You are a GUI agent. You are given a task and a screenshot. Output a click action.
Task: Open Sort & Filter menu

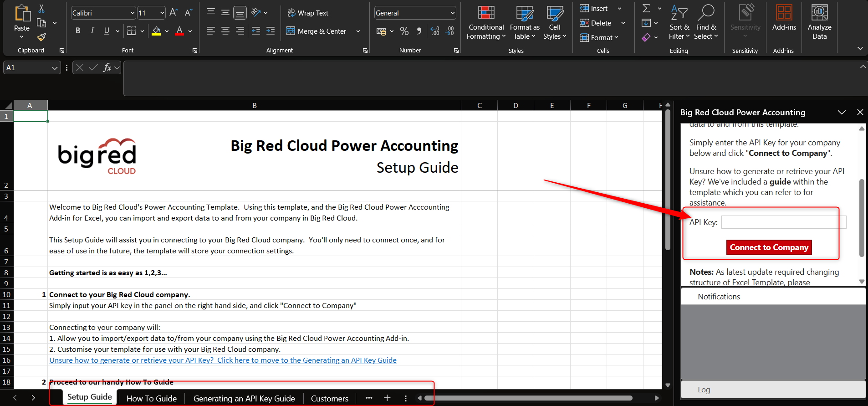[x=679, y=23]
